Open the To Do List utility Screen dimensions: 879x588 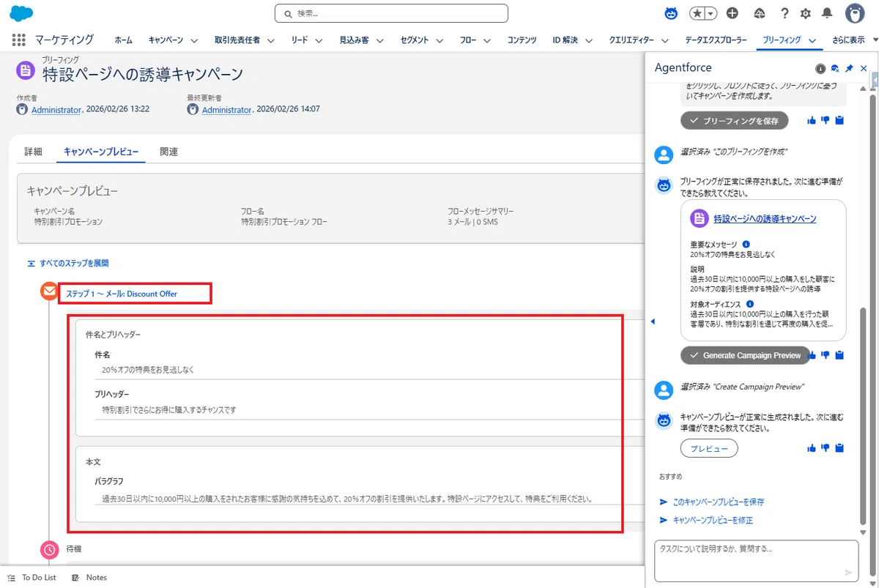pos(32,577)
